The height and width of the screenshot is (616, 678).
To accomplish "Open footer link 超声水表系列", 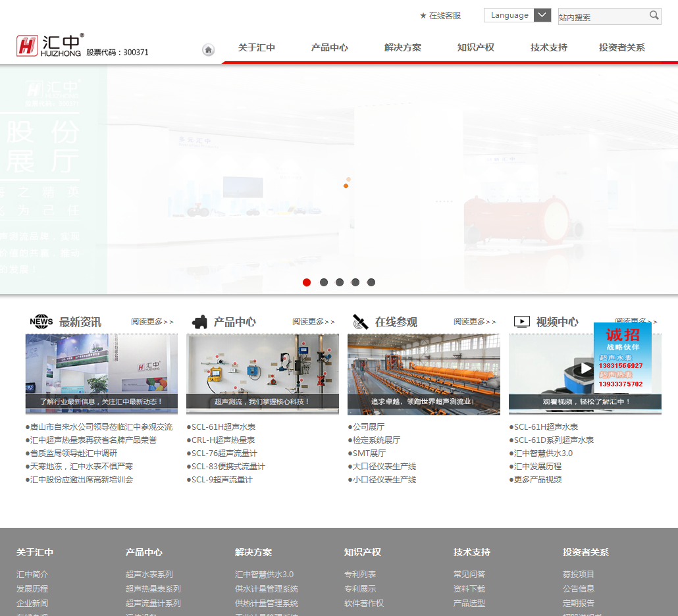I will coord(149,574).
